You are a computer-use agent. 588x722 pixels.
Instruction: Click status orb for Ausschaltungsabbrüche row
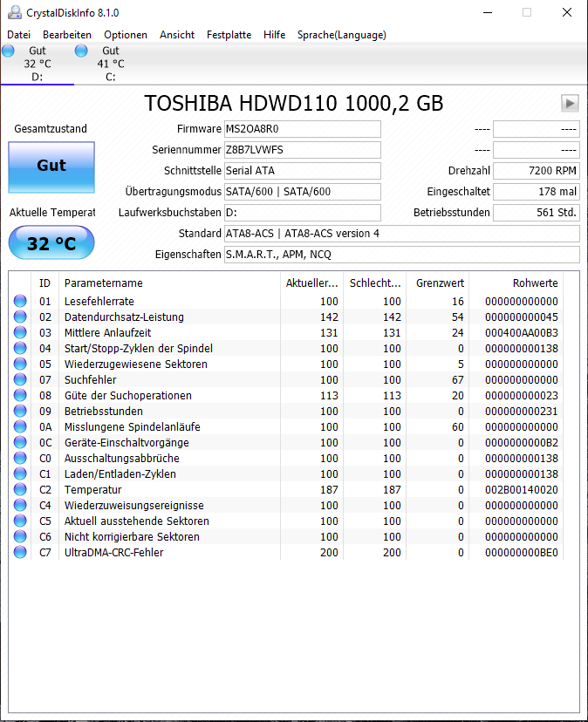point(20,458)
